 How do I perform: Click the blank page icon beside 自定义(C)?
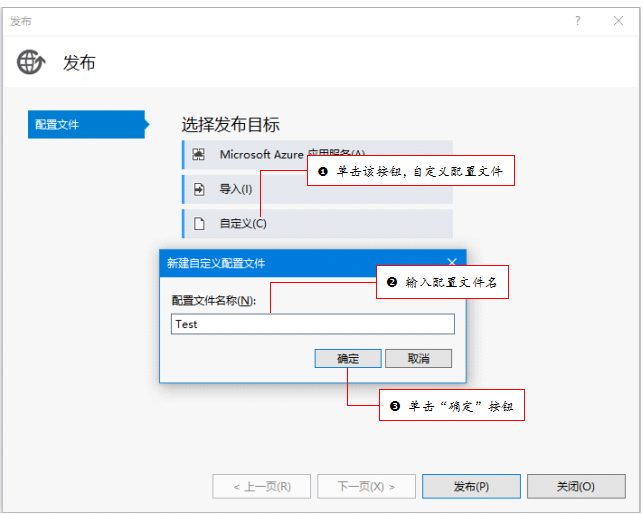[198, 223]
